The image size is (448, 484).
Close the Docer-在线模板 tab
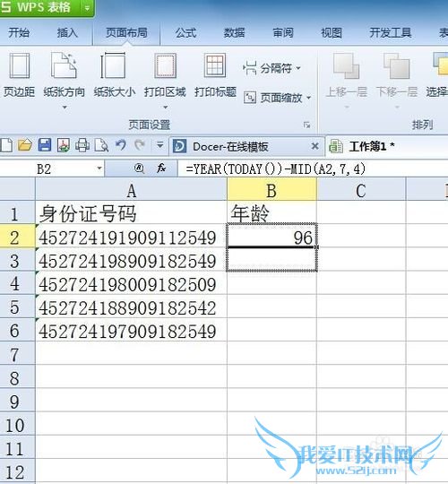pyautogui.click(x=314, y=146)
